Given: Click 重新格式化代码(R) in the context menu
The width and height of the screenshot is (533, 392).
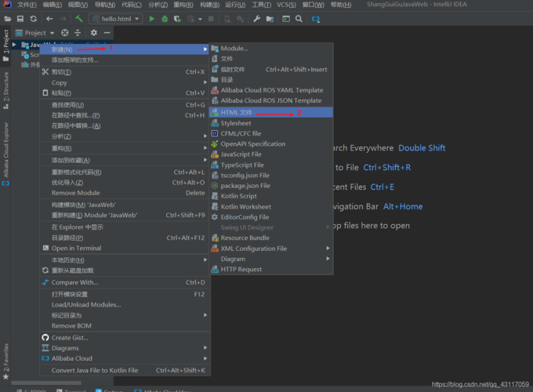Looking at the screenshot, I should pos(125,172).
